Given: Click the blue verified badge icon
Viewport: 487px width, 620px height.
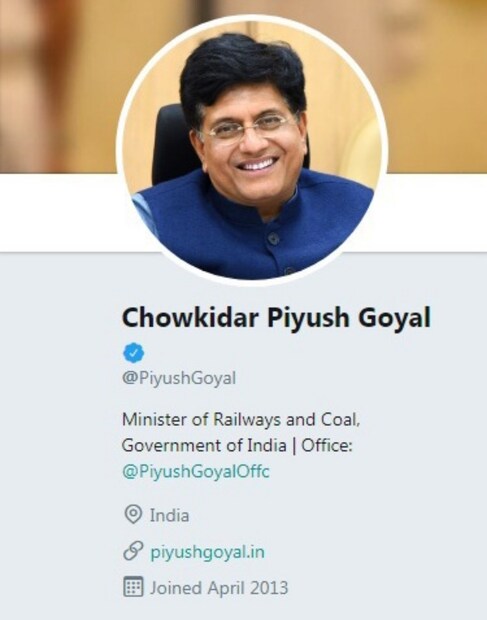Looking at the screenshot, I should click(x=134, y=353).
